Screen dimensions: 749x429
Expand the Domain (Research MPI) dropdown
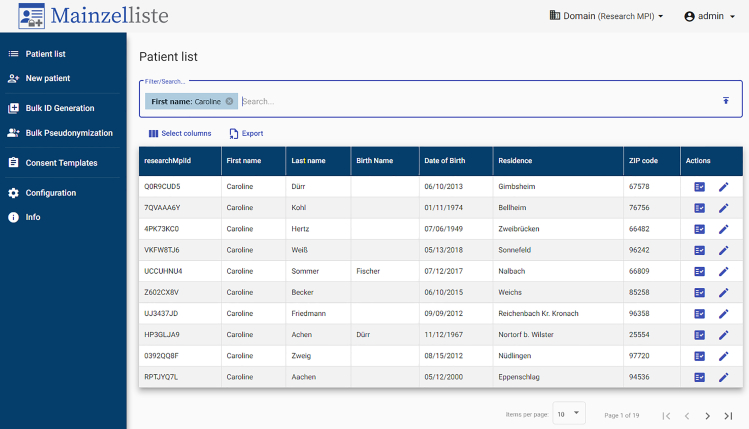606,16
